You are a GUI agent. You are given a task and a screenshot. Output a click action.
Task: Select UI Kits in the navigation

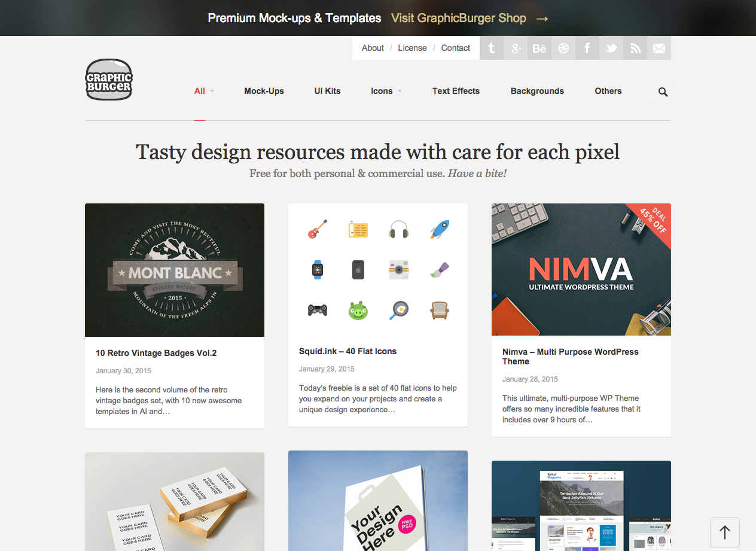click(327, 91)
